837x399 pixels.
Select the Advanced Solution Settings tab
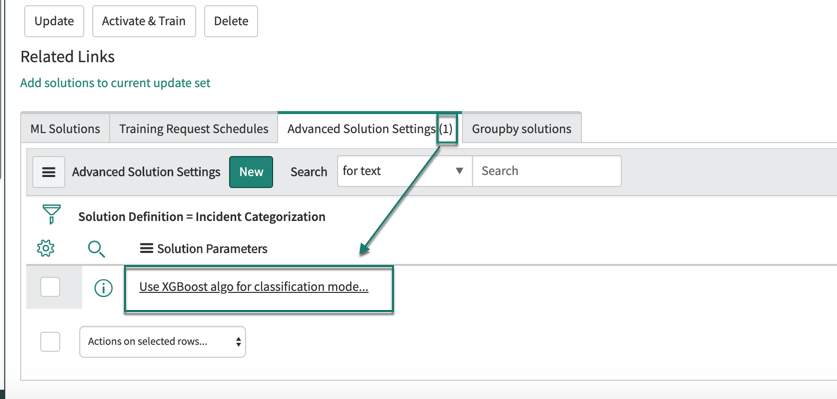(369, 129)
